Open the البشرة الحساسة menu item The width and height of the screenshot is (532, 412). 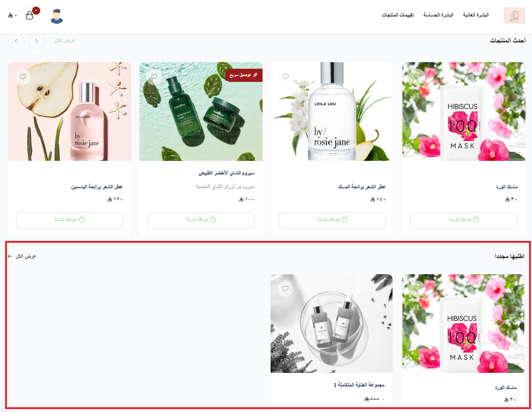point(438,15)
